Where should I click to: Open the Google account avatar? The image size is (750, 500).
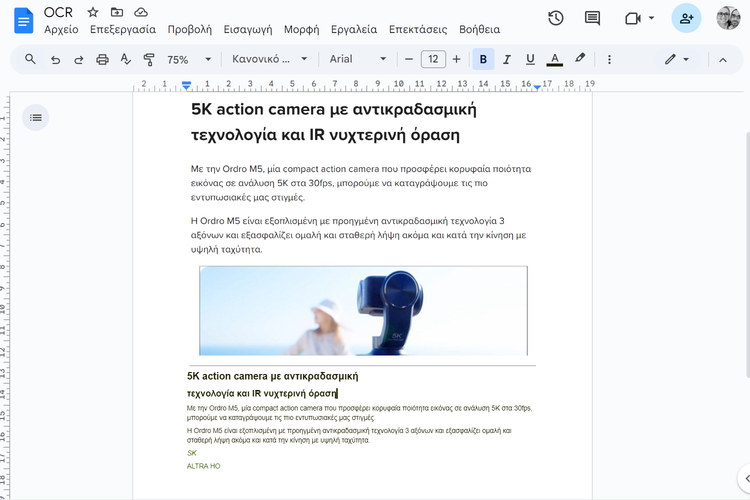(728, 18)
